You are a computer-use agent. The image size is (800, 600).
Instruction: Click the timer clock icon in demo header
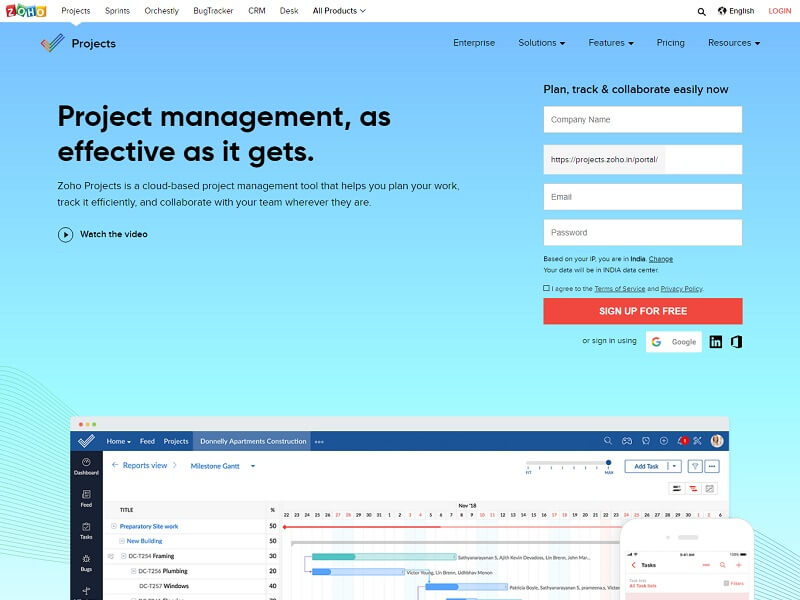[x=646, y=441]
